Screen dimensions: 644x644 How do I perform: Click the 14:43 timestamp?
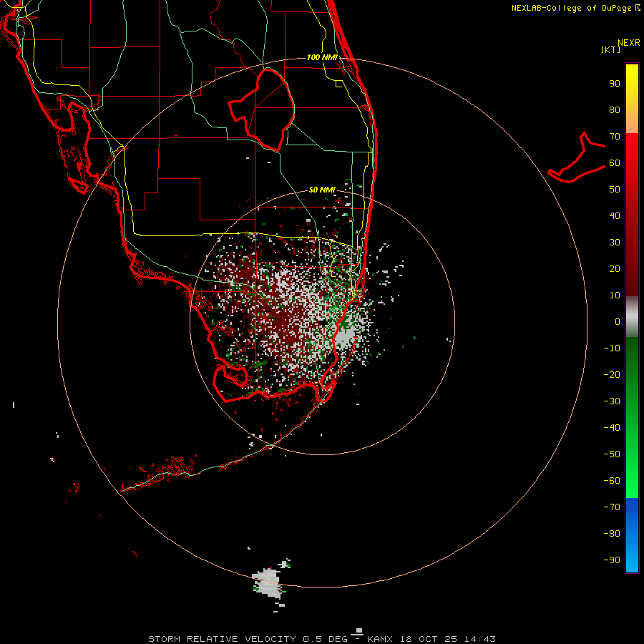pos(480,639)
